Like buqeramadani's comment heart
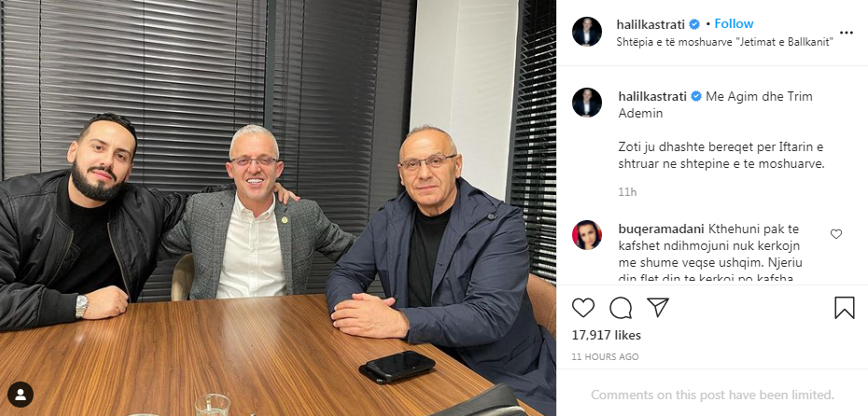 [x=836, y=234]
